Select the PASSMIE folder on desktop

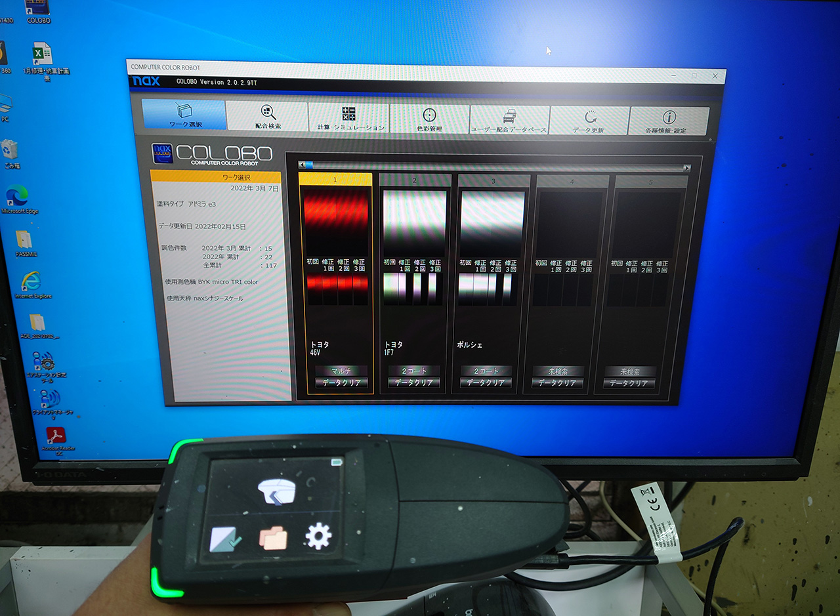(x=24, y=241)
